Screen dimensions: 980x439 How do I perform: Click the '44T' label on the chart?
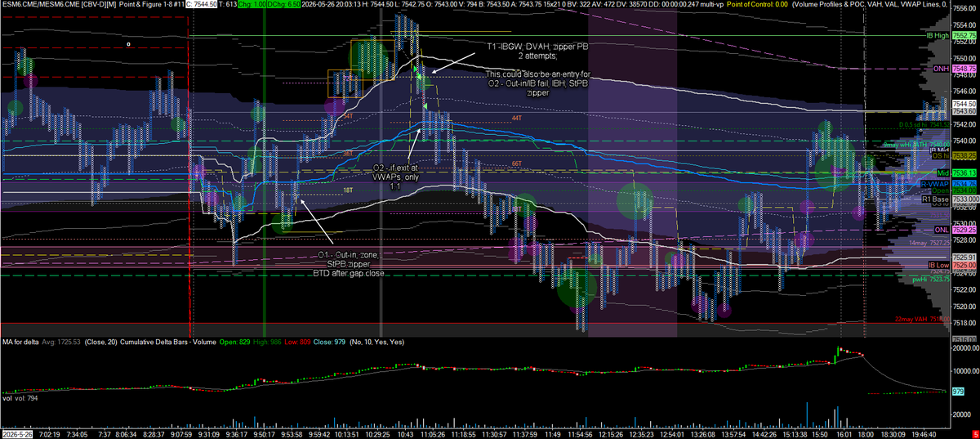pos(515,119)
